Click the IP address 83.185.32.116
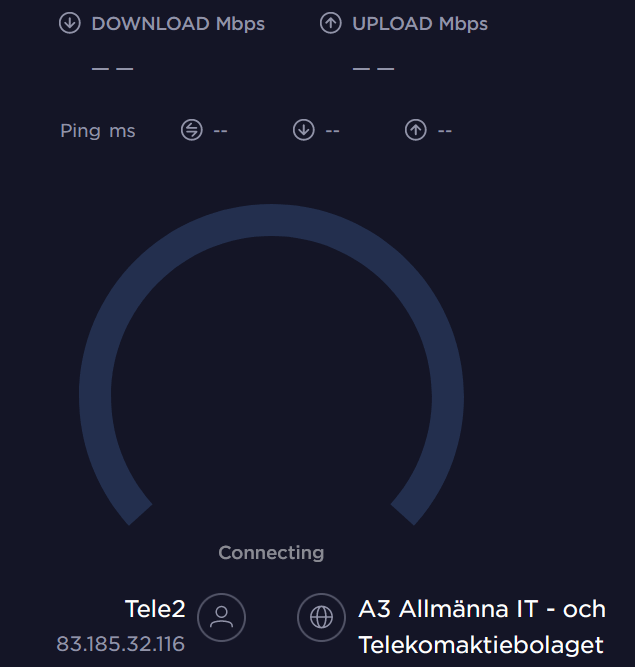635x667 pixels. tap(120, 644)
